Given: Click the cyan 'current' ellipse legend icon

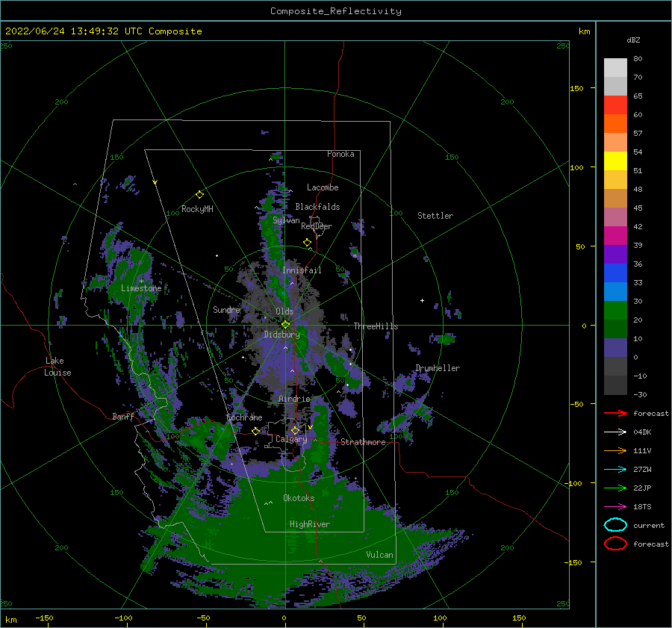Looking at the screenshot, I should tap(615, 525).
